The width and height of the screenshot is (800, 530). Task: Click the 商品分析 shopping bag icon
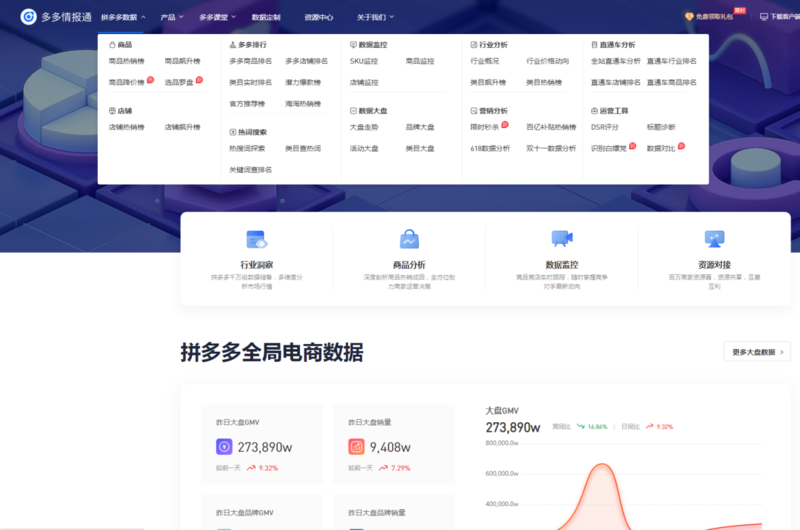pyautogui.click(x=409, y=239)
